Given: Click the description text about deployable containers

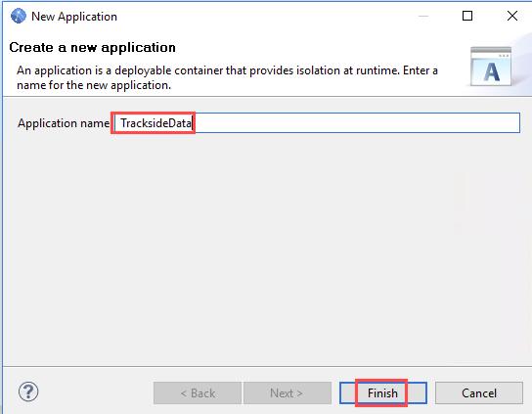Looking at the screenshot, I should point(227,77).
